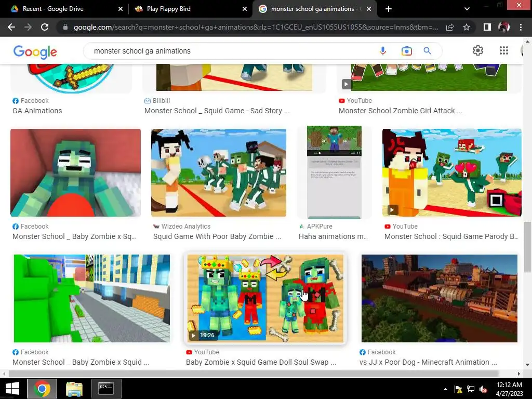532x399 pixels.
Task: Open Chrome from the taskbar
Action: tap(42, 389)
